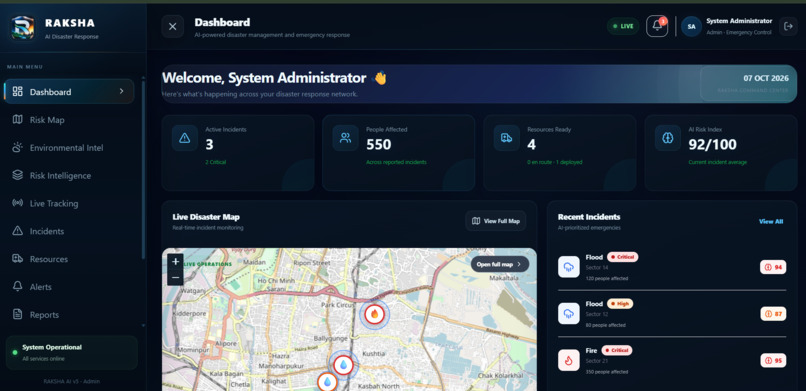
Task: Click the 92/100 risk index value
Action: tap(712, 145)
